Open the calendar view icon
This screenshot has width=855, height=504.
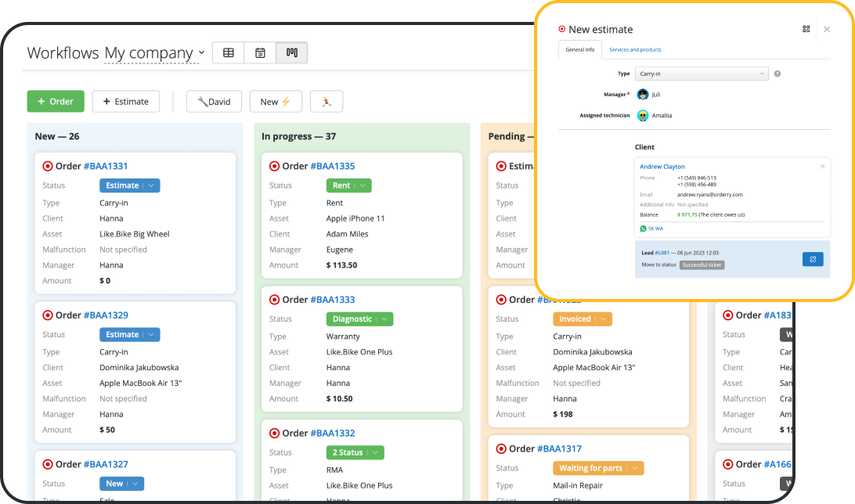click(x=259, y=52)
